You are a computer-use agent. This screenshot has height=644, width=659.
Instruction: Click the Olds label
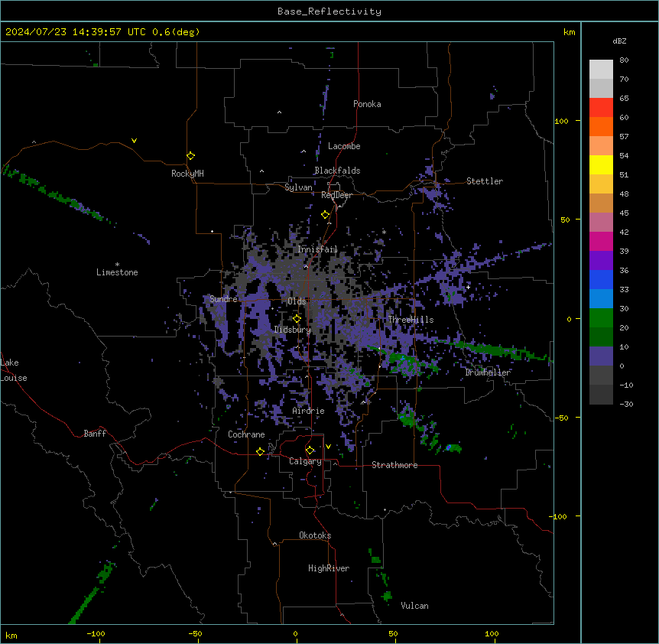coord(297,301)
